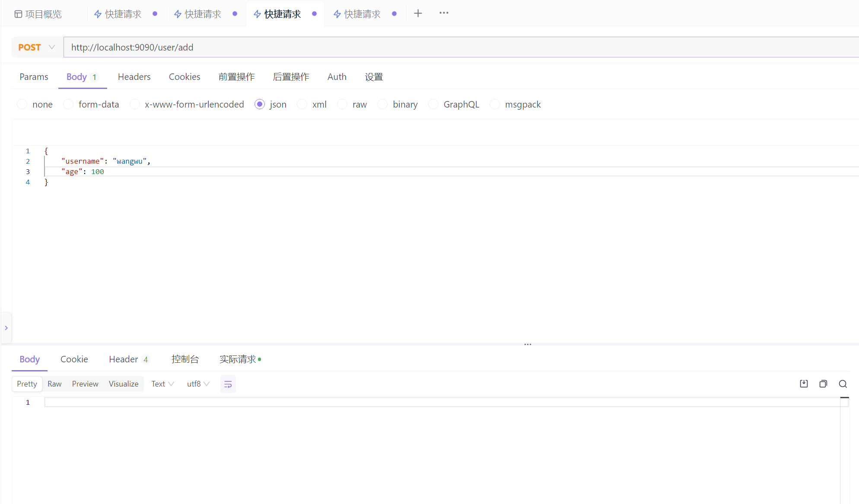The height and width of the screenshot is (504, 859).
Task: Open the Cookies request tab
Action: pos(185,77)
